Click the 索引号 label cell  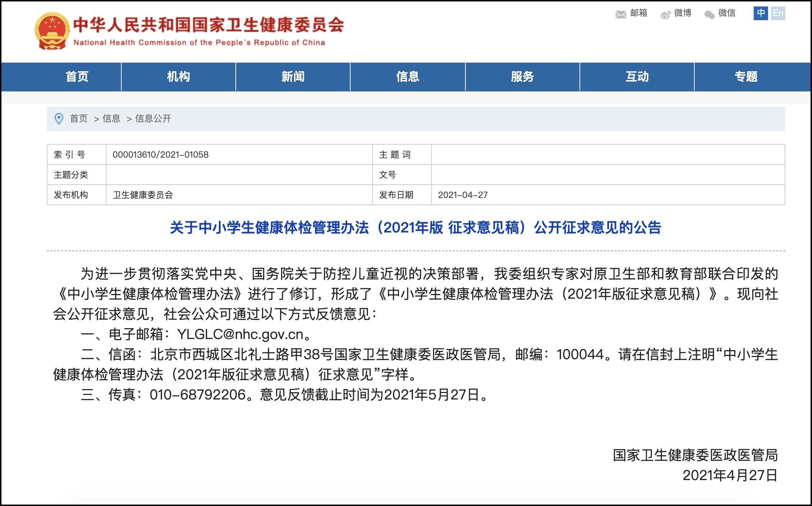(77, 155)
